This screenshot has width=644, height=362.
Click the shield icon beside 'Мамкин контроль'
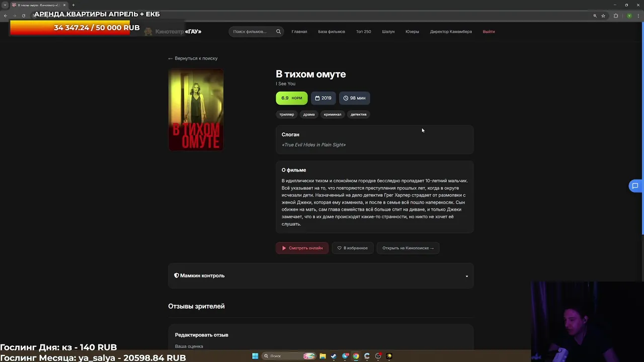(177, 276)
